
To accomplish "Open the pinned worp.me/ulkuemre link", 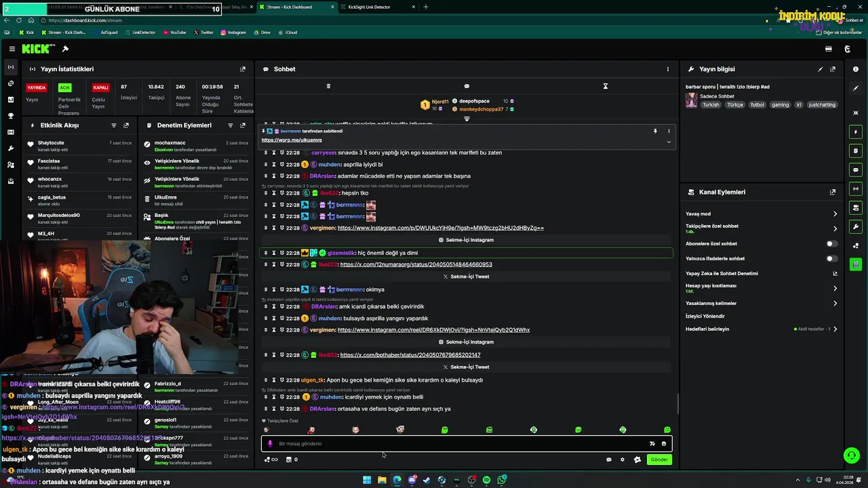I will (x=292, y=140).
